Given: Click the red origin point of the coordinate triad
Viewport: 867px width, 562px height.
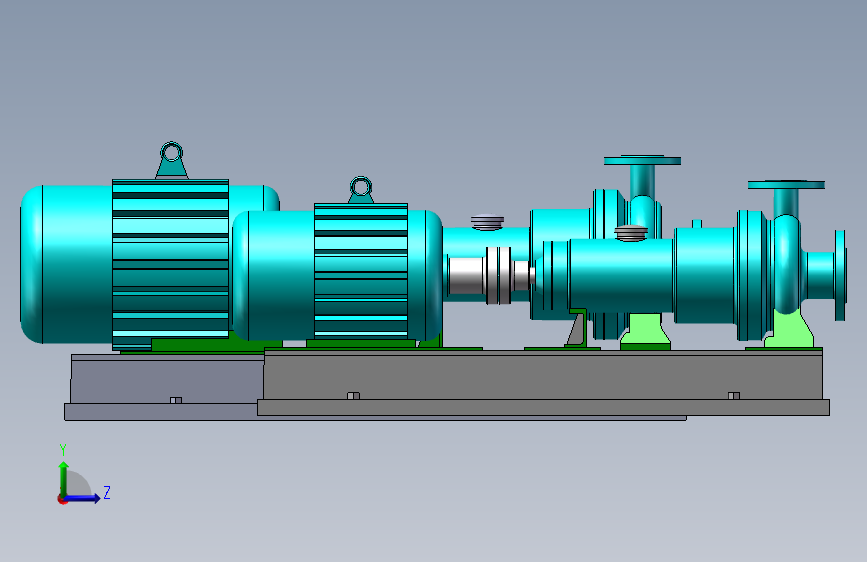Looking at the screenshot, I should (62, 499).
